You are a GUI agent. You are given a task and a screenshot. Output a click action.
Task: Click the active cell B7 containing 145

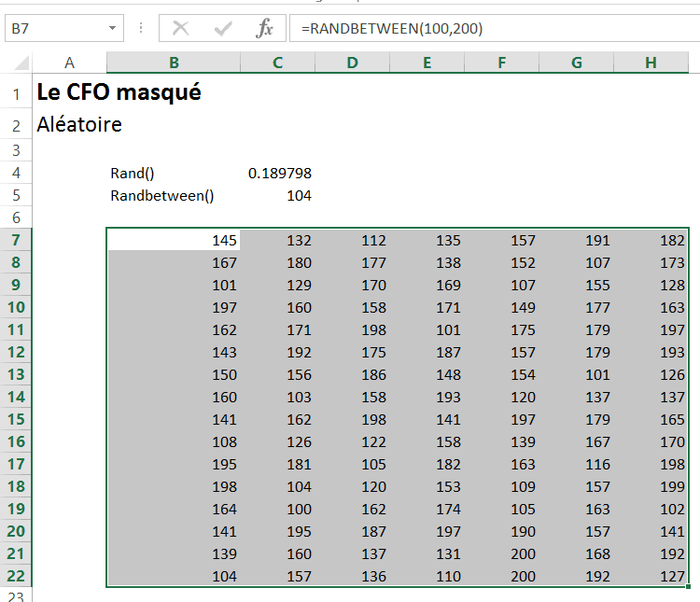point(174,240)
